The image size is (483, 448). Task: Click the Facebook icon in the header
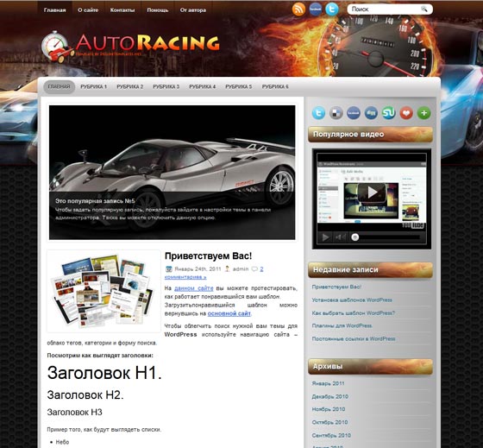[x=316, y=9]
